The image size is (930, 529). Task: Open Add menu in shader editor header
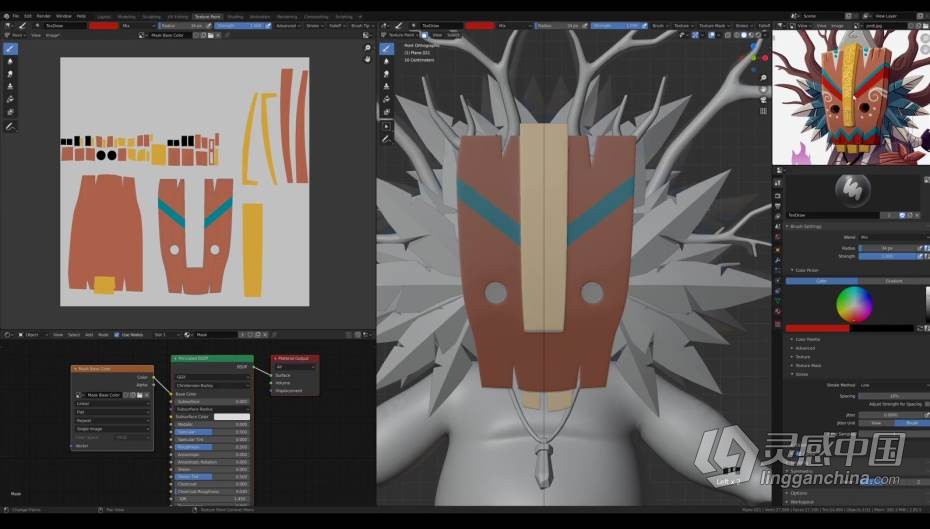click(89, 334)
